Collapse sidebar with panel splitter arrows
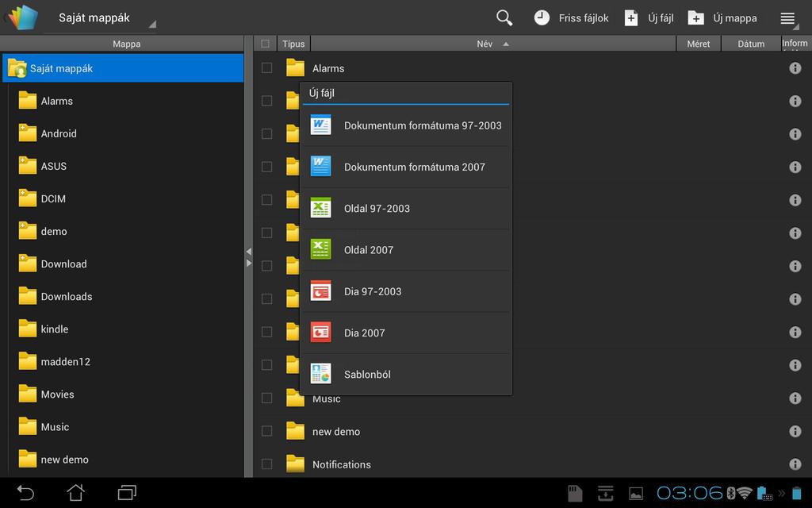This screenshot has width=812, height=508. point(248,257)
